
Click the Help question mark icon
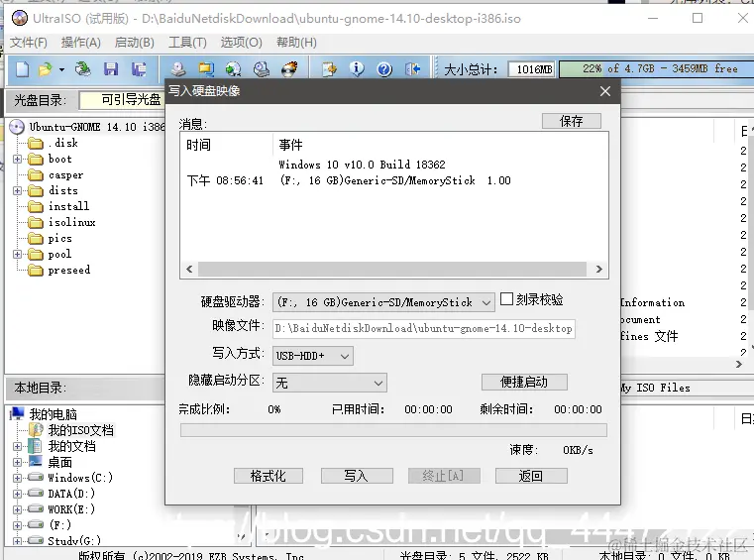[x=384, y=69]
